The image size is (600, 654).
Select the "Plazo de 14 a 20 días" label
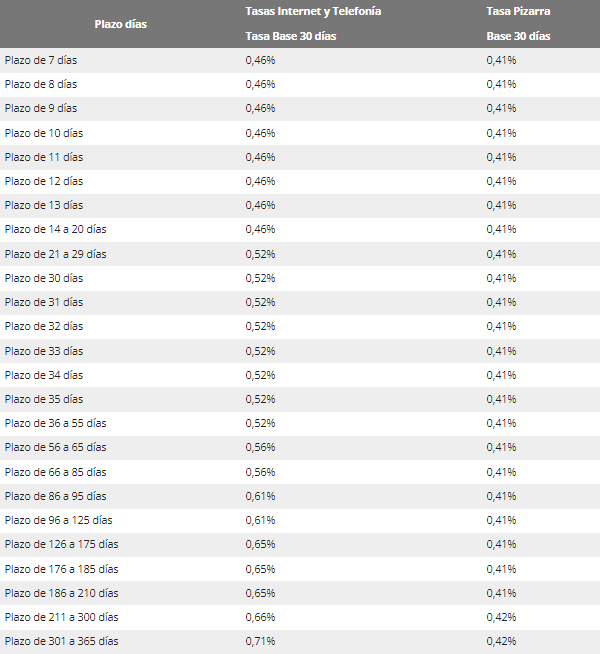[x=55, y=229]
